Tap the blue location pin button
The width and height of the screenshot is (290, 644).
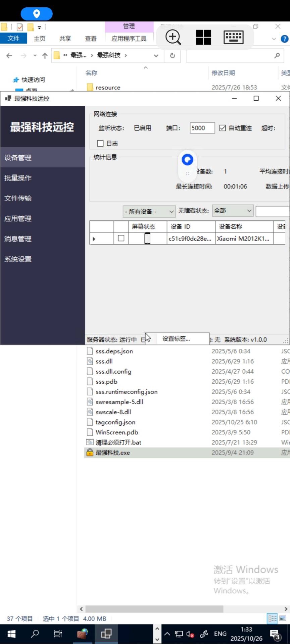coord(37,14)
